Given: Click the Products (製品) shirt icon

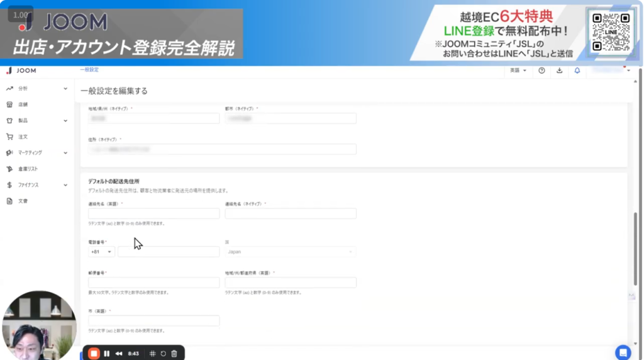Looking at the screenshot, I should [x=9, y=120].
